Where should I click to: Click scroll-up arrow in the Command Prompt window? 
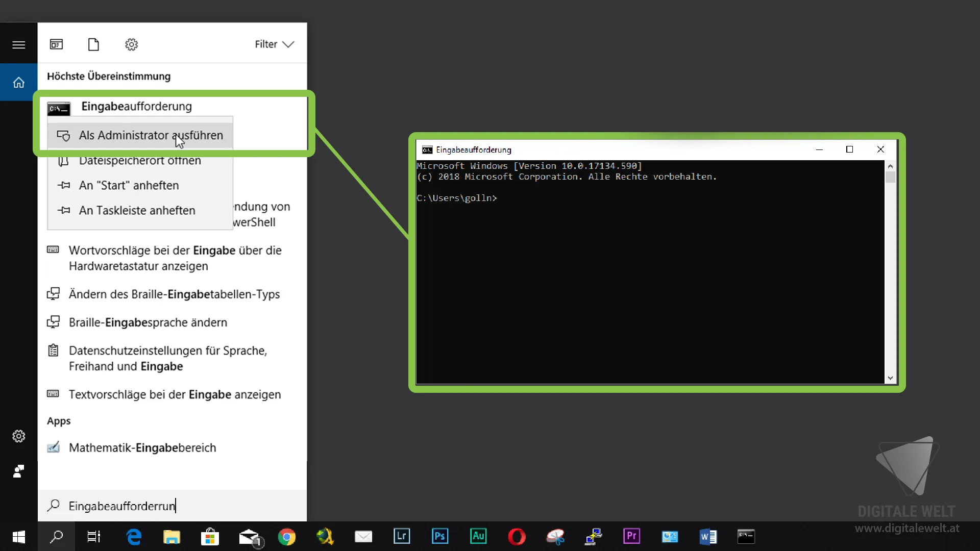point(890,166)
